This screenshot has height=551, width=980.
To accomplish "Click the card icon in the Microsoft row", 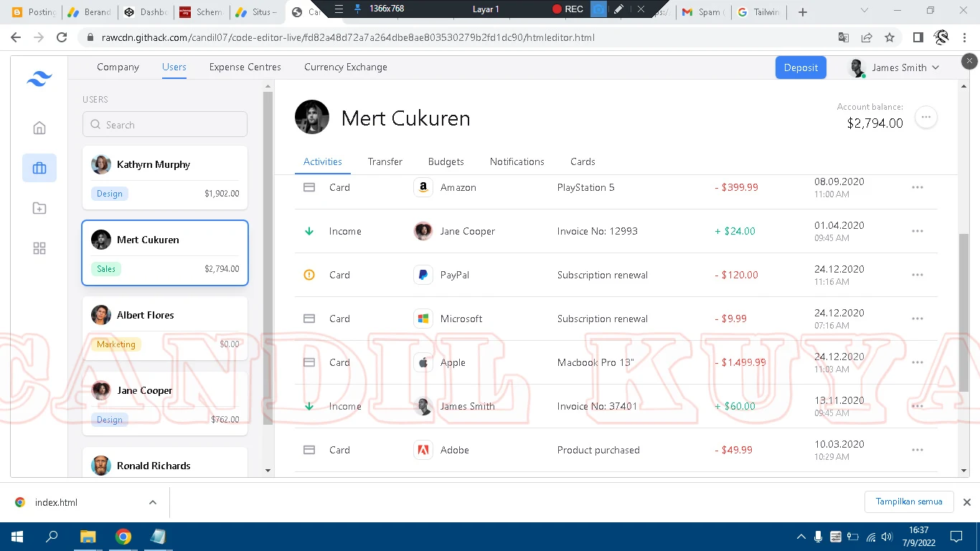I will (x=309, y=319).
